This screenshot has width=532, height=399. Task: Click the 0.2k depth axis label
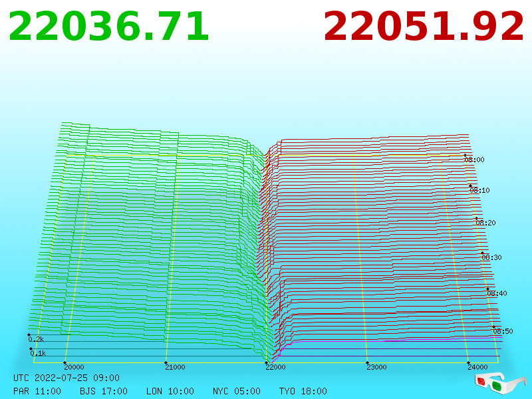tap(36, 339)
